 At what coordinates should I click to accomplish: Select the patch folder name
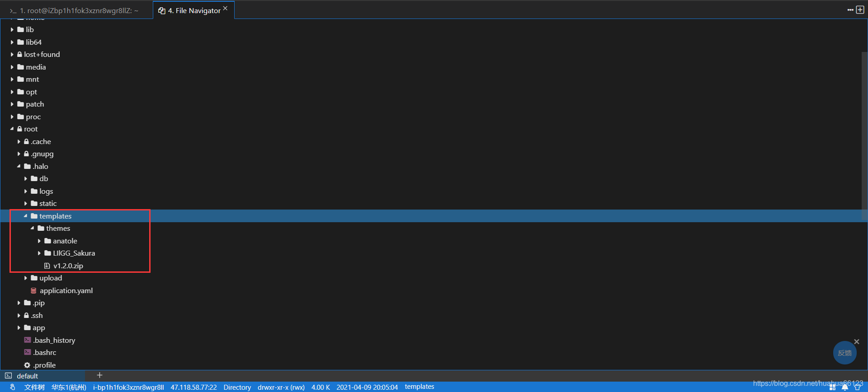(35, 104)
